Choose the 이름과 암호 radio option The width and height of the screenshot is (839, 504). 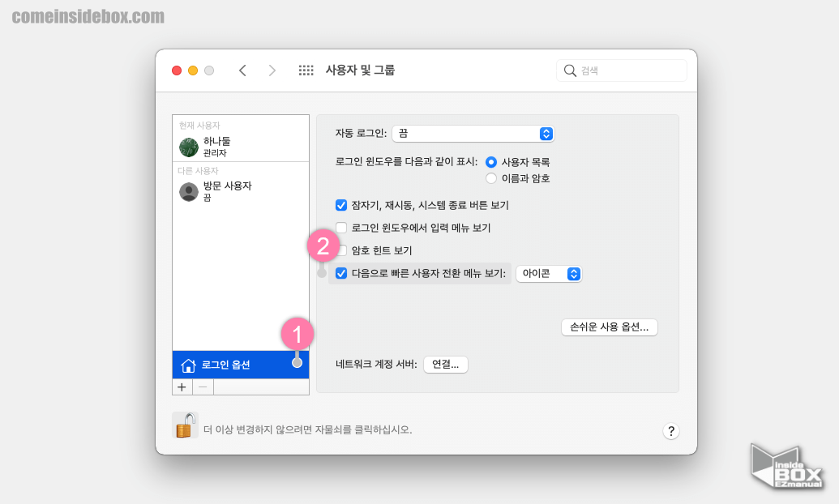pyautogui.click(x=491, y=178)
